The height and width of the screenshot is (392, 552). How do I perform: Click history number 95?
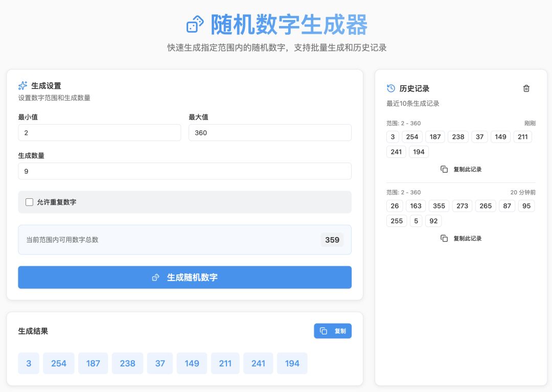526,206
